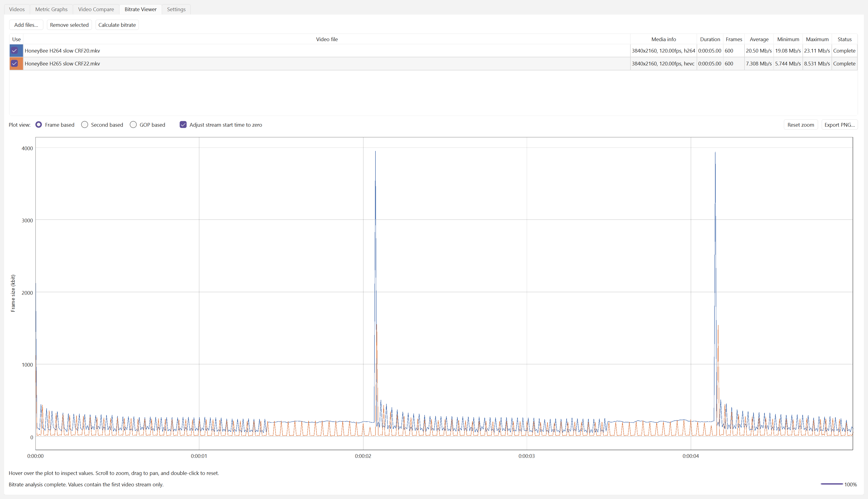Click the Duration column header
Image resolution: width=868 pixels, height=499 pixels.
[710, 39]
